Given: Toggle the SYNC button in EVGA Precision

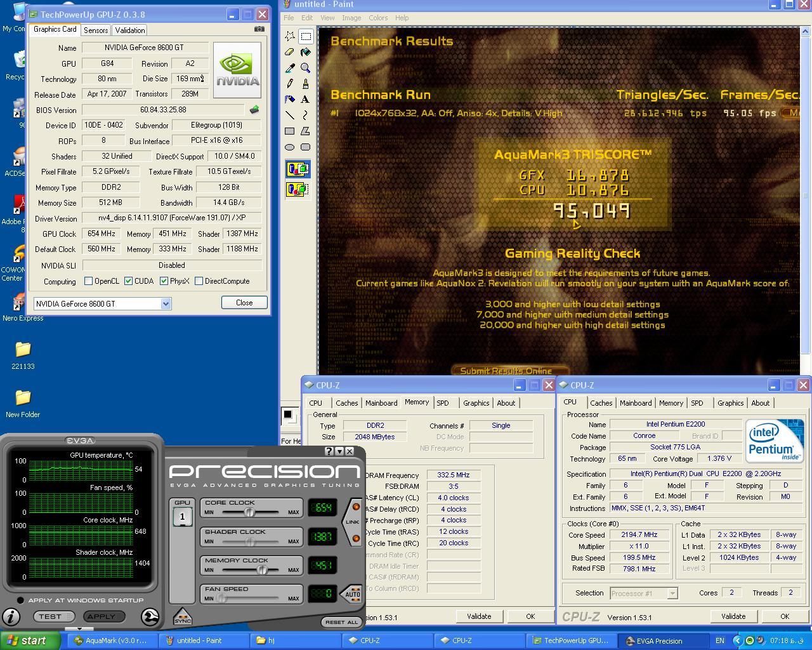Looking at the screenshot, I should click(182, 616).
